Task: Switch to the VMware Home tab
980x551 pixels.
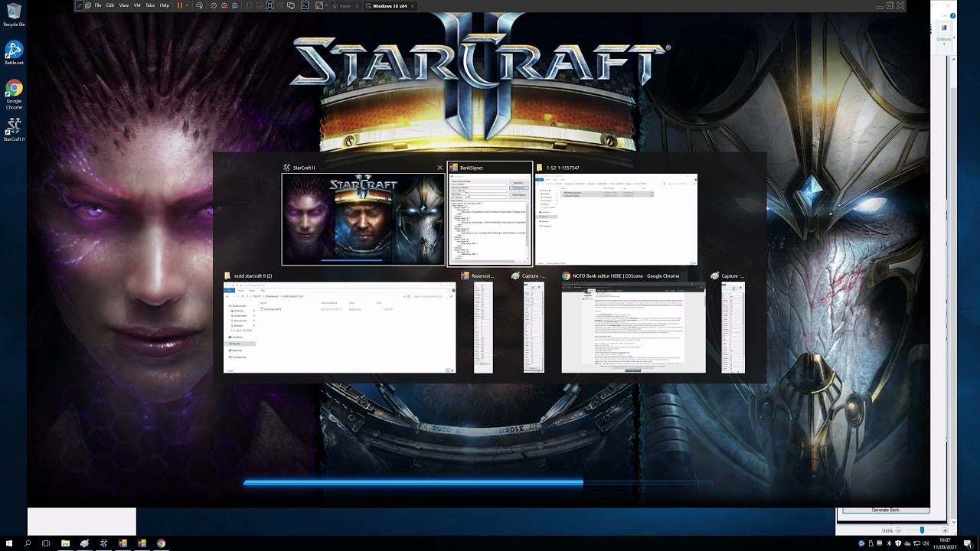Action: [345, 5]
